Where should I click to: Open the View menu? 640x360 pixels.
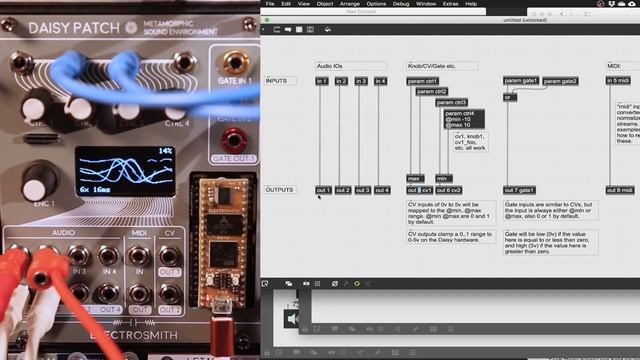point(304,4)
